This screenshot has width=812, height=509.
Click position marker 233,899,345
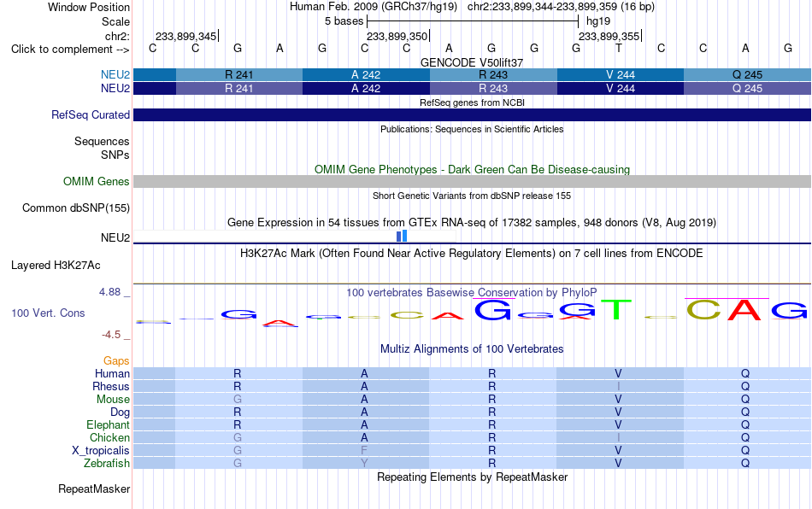tap(186, 36)
